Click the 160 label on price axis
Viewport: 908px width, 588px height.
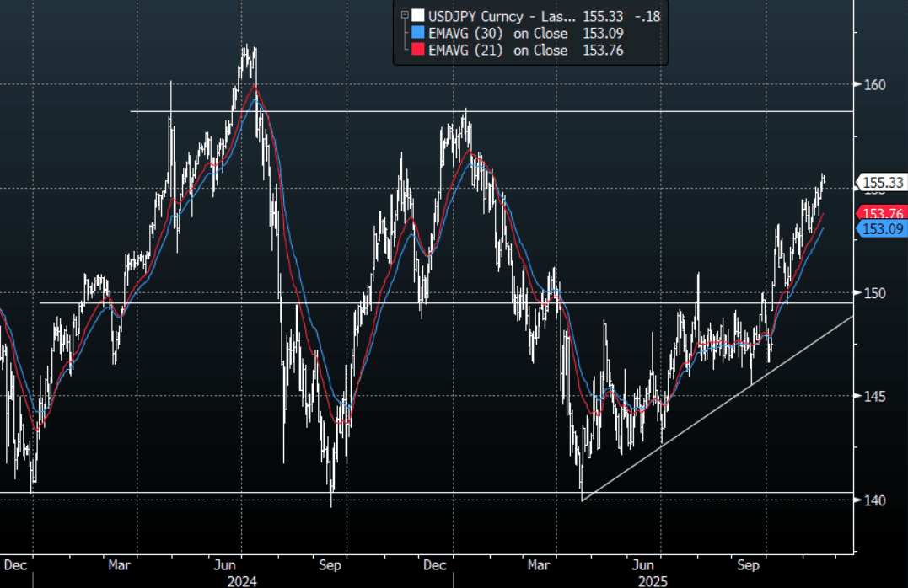873,84
